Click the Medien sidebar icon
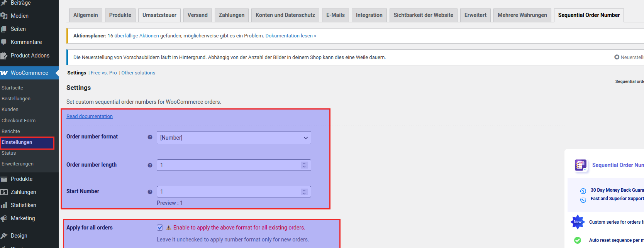The image size is (644, 248). pos(4,16)
